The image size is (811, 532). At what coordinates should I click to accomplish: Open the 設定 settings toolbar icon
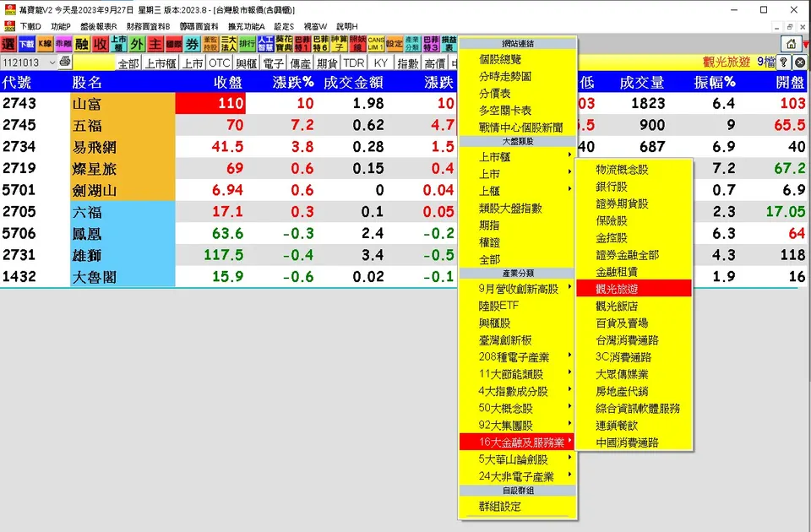coord(395,45)
